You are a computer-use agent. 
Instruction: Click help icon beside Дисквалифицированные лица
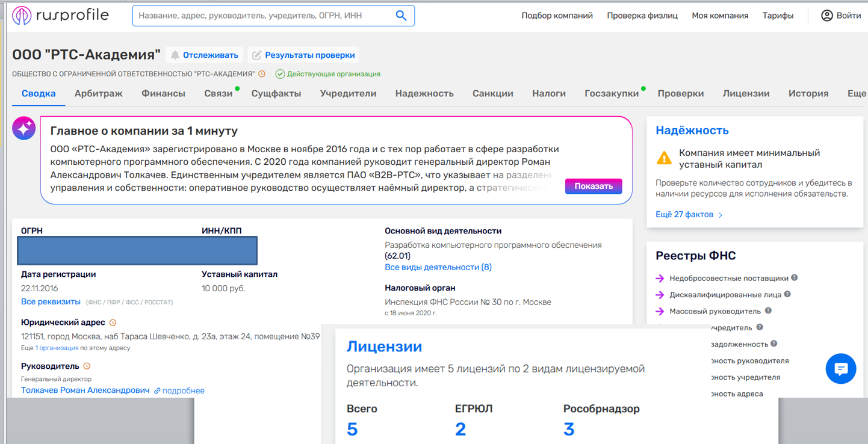[x=787, y=294]
